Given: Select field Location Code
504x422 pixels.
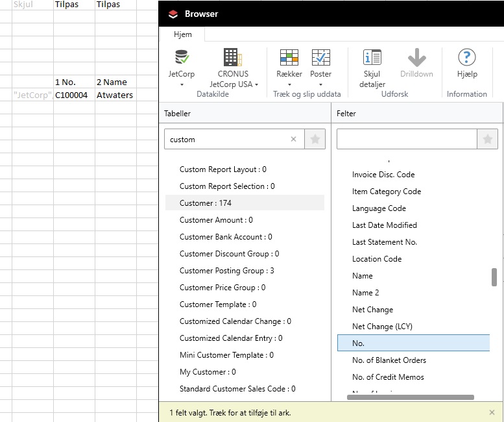Looking at the screenshot, I should tap(377, 259).
